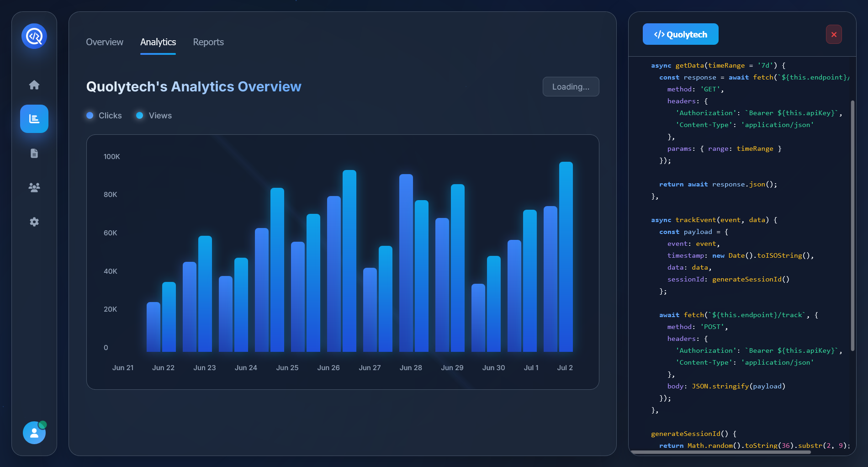This screenshot has width=868, height=467.
Task: Toggle the Views legend indicator
Action: pos(139,116)
